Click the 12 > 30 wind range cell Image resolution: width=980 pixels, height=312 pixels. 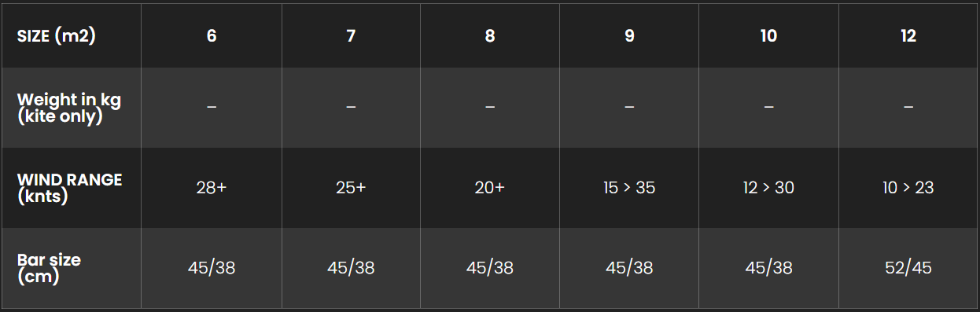pyautogui.click(x=768, y=188)
